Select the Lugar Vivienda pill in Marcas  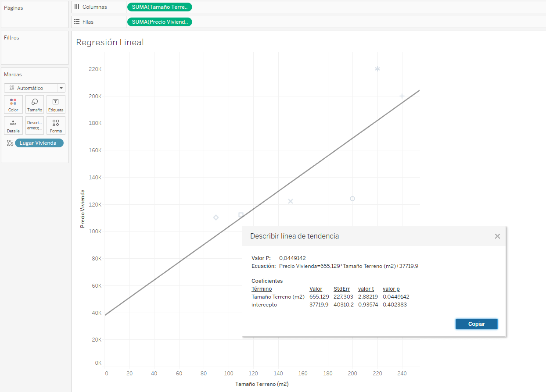(39, 143)
